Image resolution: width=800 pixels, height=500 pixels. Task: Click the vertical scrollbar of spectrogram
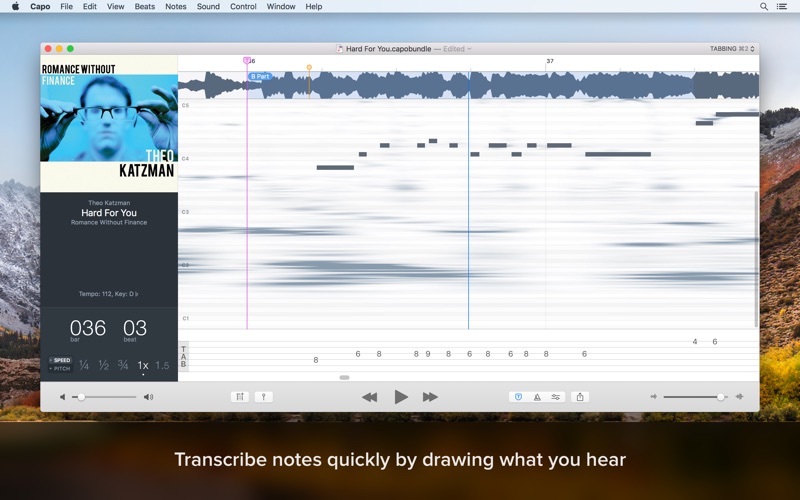click(x=756, y=259)
